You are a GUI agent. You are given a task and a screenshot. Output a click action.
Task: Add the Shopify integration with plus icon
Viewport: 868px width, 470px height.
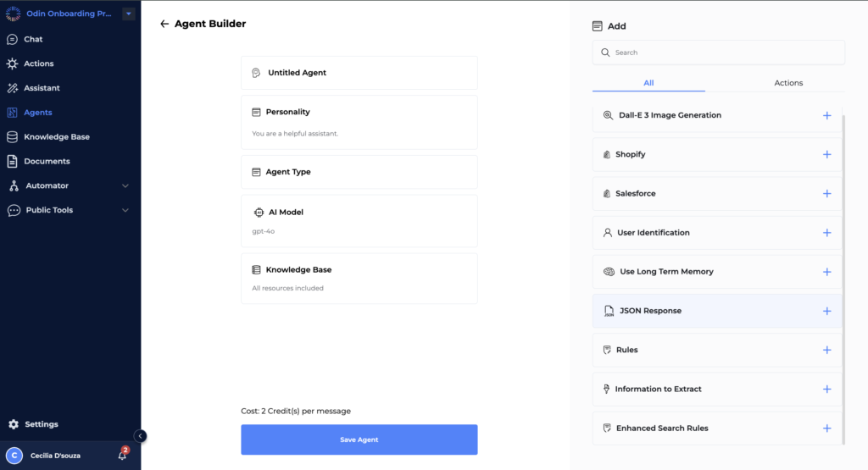pos(826,155)
